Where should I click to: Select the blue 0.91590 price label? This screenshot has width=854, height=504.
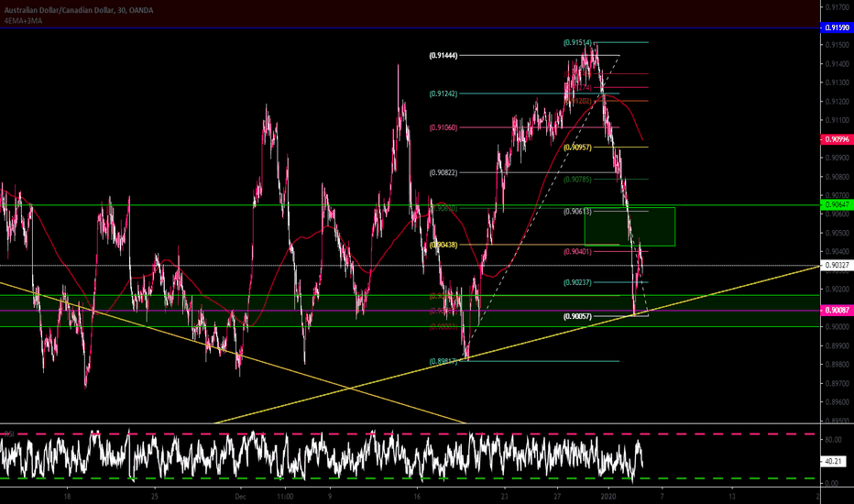click(x=836, y=27)
